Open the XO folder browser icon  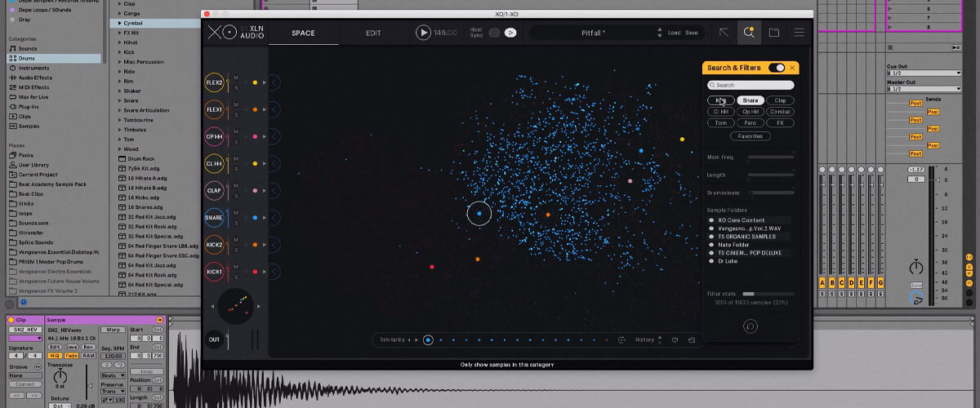[x=773, y=33]
